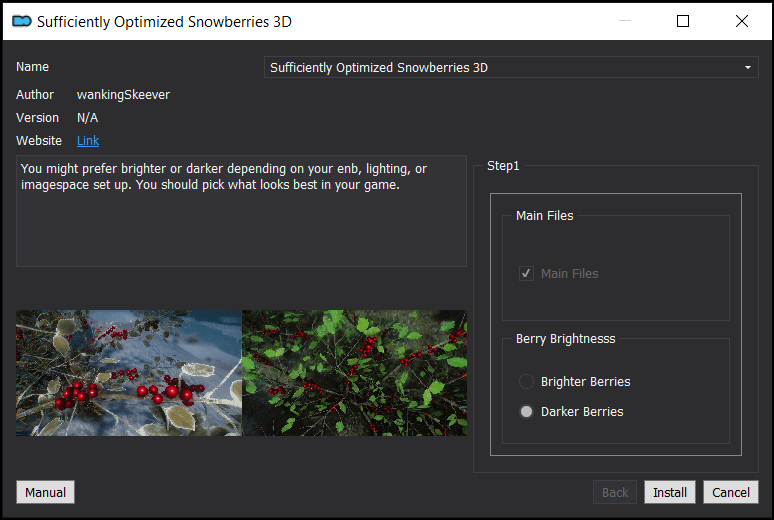The width and height of the screenshot is (774, 520).
Task: Close the installer with the X icon
Action: coord(741,21)
